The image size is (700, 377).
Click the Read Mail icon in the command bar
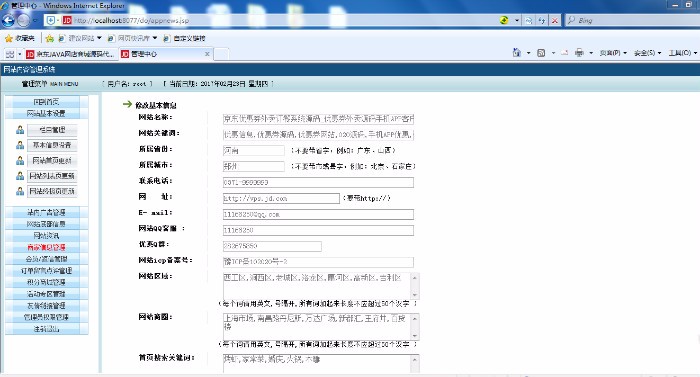pos(565,53)
